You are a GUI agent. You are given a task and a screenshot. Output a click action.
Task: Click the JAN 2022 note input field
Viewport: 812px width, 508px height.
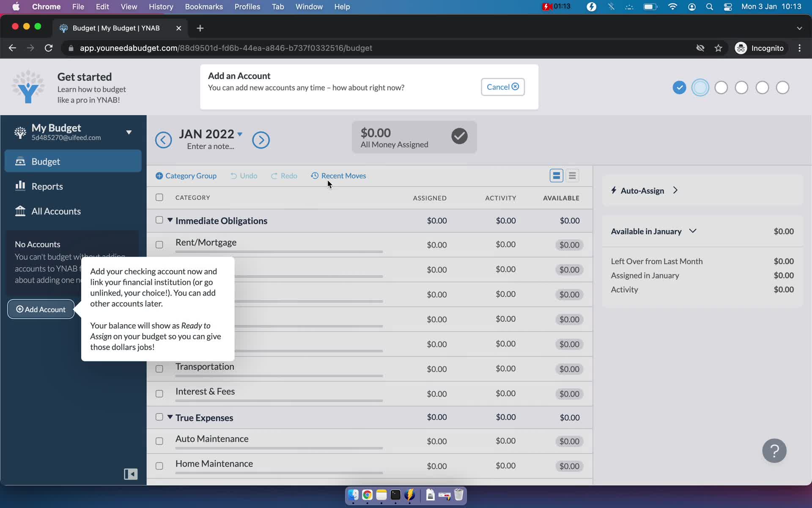[211, 146]
